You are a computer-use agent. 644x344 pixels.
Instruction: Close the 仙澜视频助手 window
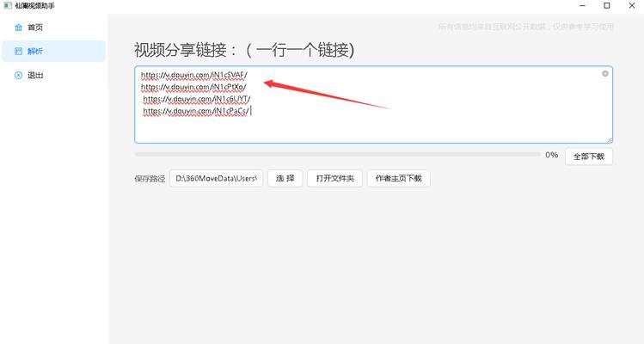tap(632, 6)
